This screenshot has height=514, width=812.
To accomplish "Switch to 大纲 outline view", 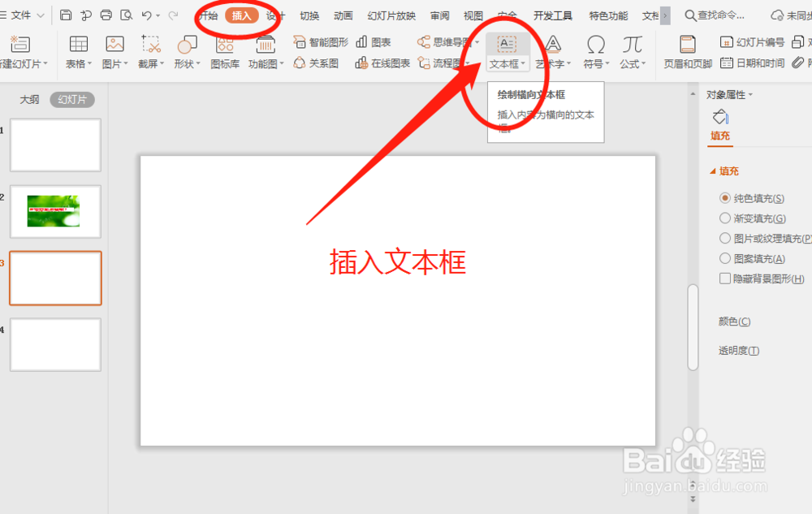I will (x=29, y=99).
